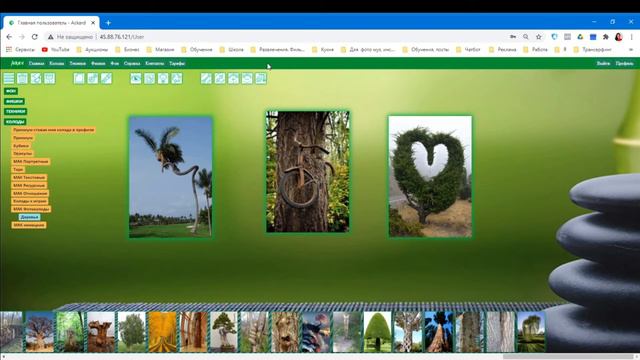
Task: Expand the ФИШКИ sidebar section
Action: (14, 101)
